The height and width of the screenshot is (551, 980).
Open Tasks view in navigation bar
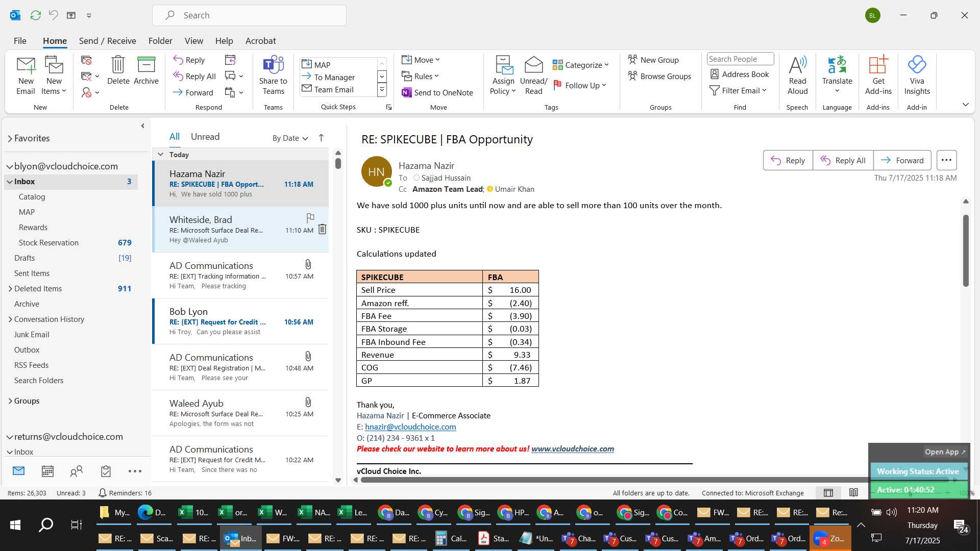pyautogui.click(x=106, y=471)
